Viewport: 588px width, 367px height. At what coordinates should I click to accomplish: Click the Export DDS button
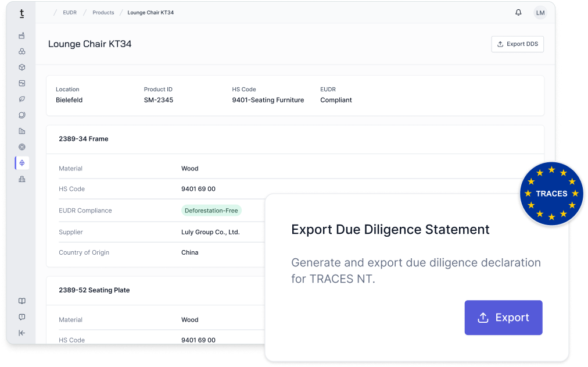point(517,44)
